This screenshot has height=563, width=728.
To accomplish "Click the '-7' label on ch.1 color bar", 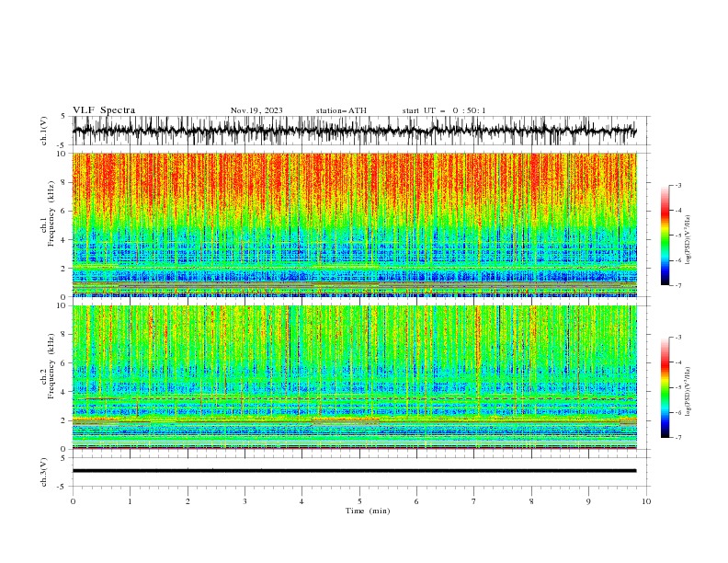I will [x=678, y=286].
